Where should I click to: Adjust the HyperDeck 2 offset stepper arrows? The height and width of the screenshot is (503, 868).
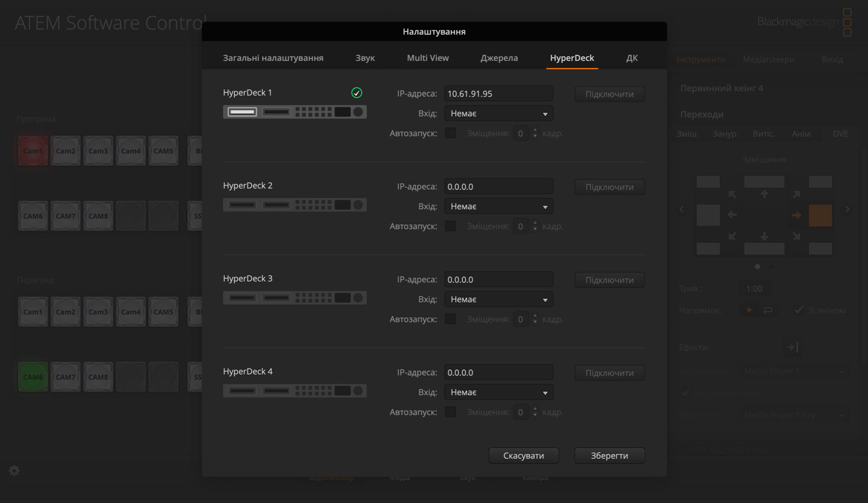(535, 226)
